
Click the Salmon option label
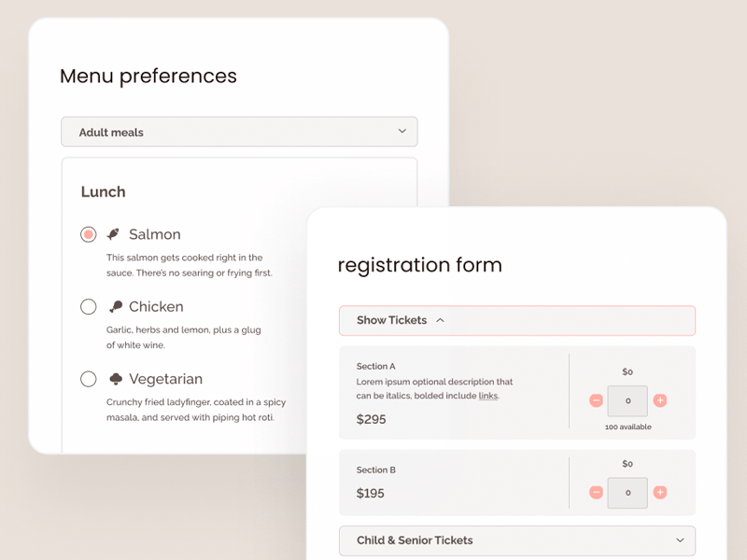[155, 234]
